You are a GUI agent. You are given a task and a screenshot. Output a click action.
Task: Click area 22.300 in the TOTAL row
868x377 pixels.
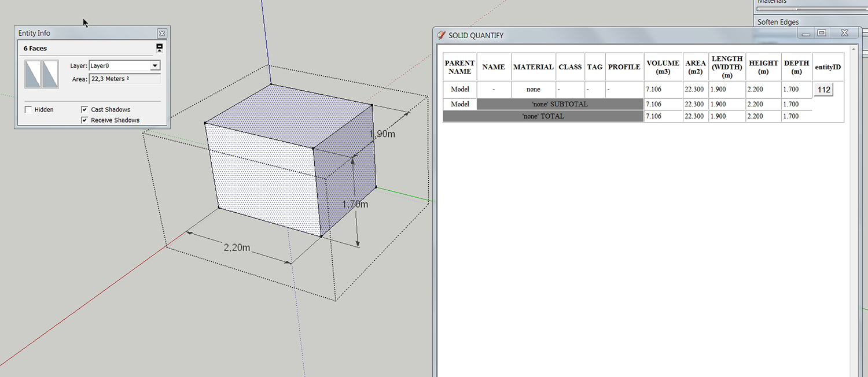(694, 116)
